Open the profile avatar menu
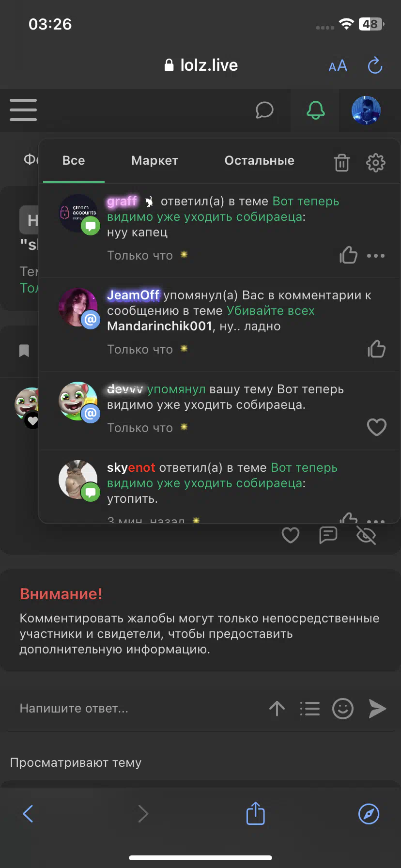The width and height of the screenshot is (401, 868). click(x=366, y=110)
